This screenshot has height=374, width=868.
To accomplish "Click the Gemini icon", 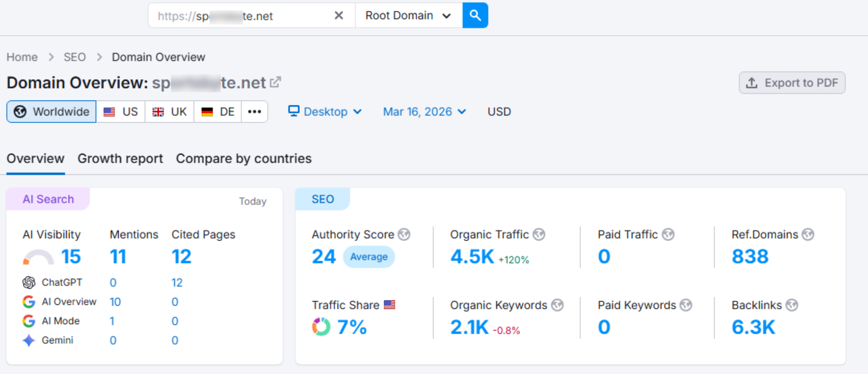I will point(28,340).
